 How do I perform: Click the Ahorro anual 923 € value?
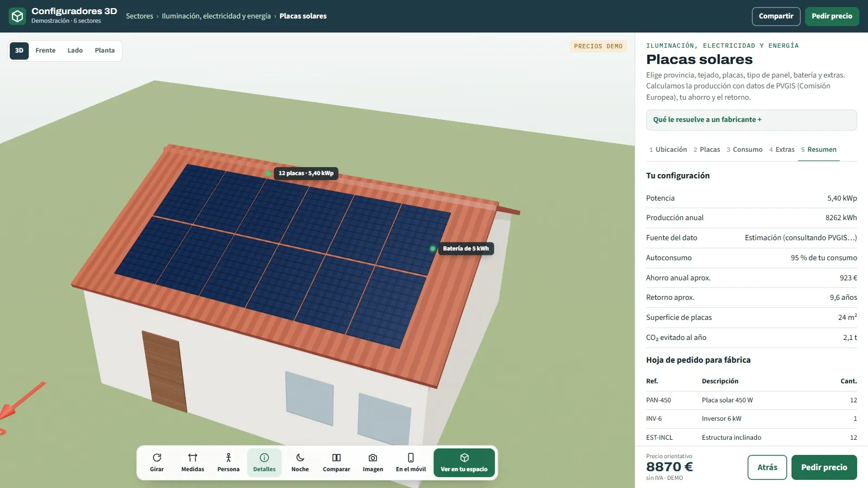(x=848, y=278)
